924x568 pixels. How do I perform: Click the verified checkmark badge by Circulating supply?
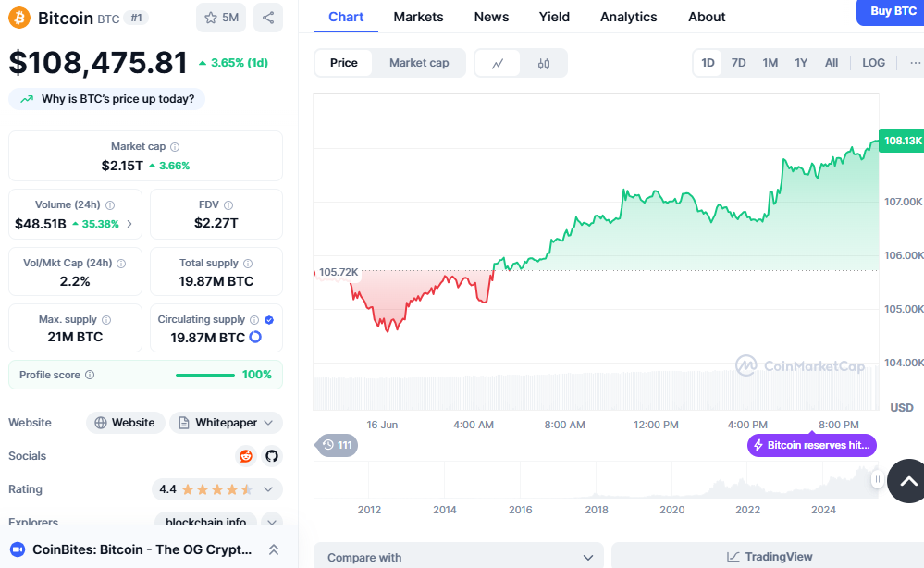[269, 320]
